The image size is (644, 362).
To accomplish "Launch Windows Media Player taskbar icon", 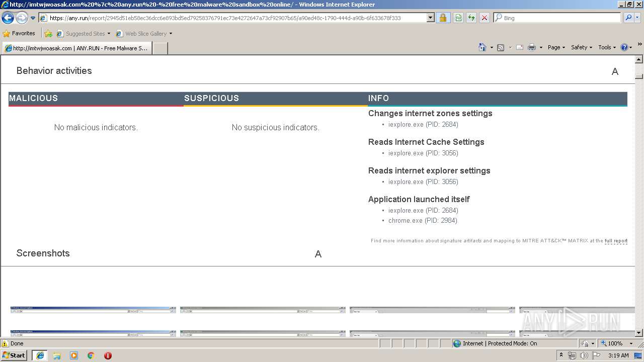I will (x=74, y=355).
